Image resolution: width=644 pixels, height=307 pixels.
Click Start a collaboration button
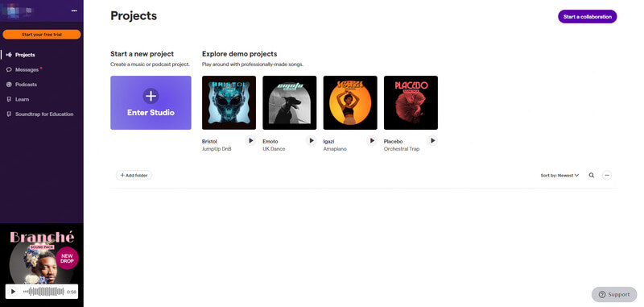tap(588, 17)
